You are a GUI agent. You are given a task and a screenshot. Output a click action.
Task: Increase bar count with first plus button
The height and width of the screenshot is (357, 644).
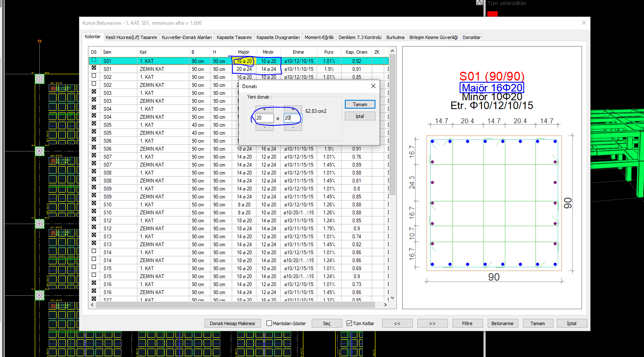coord(264,109)
